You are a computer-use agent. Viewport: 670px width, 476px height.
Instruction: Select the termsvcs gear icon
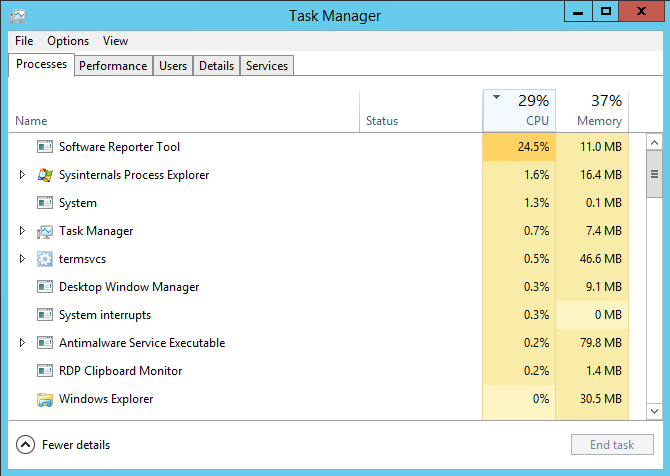45,259
